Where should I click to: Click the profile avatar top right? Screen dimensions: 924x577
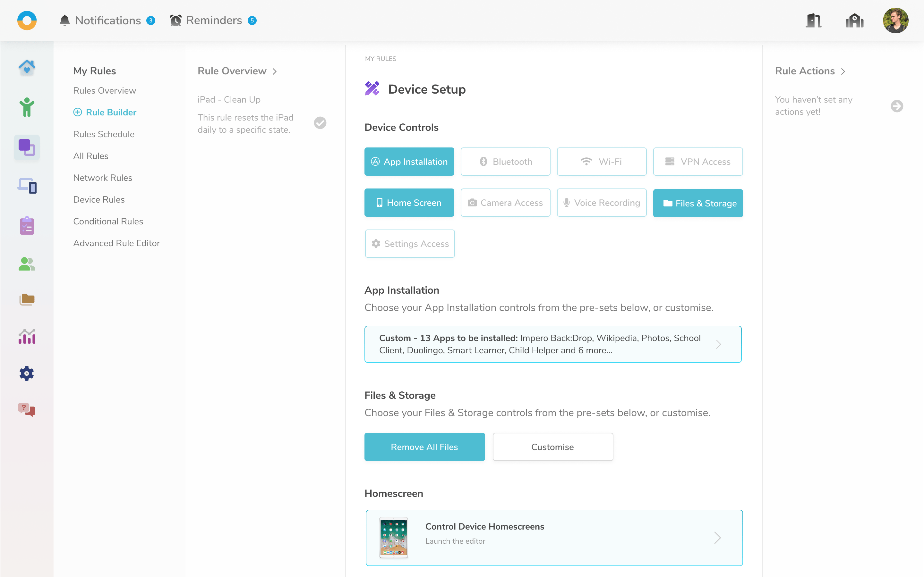tap(896, 20)
